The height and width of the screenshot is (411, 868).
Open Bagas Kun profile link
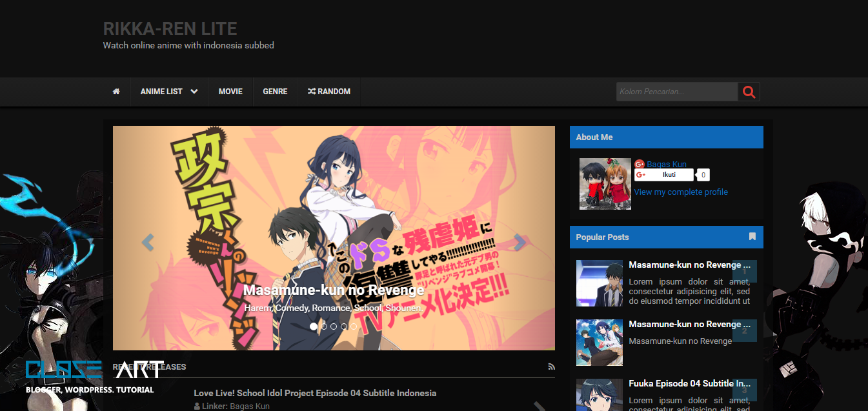pos(667,165)
